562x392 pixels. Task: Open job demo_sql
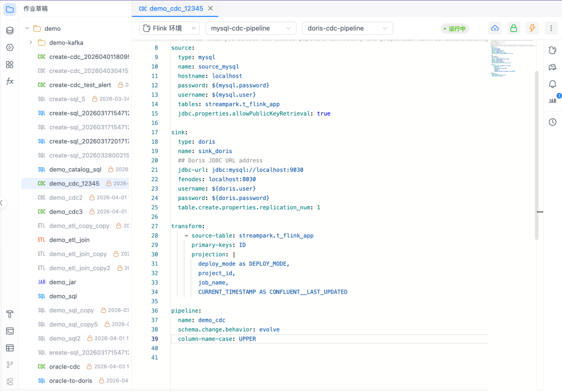[63, 296]
